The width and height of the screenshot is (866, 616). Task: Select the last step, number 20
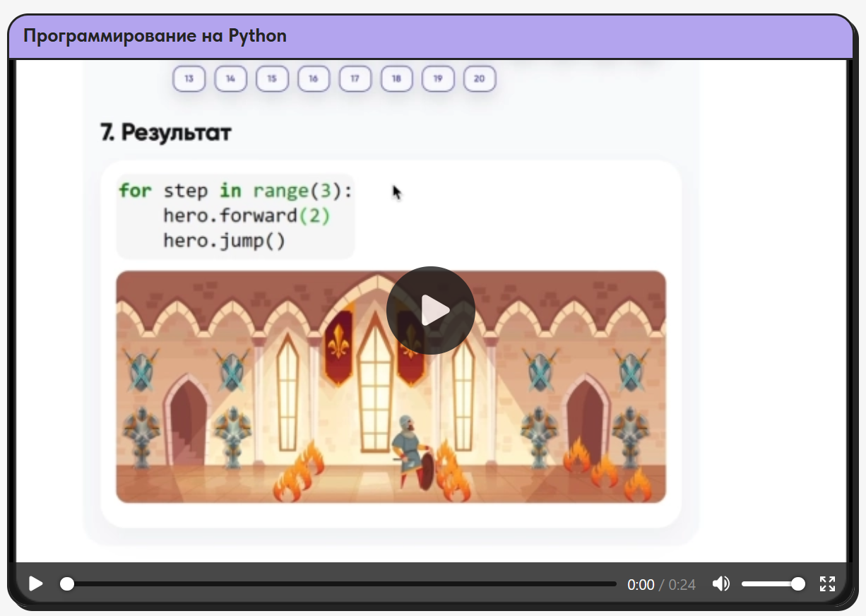[480, 79]
